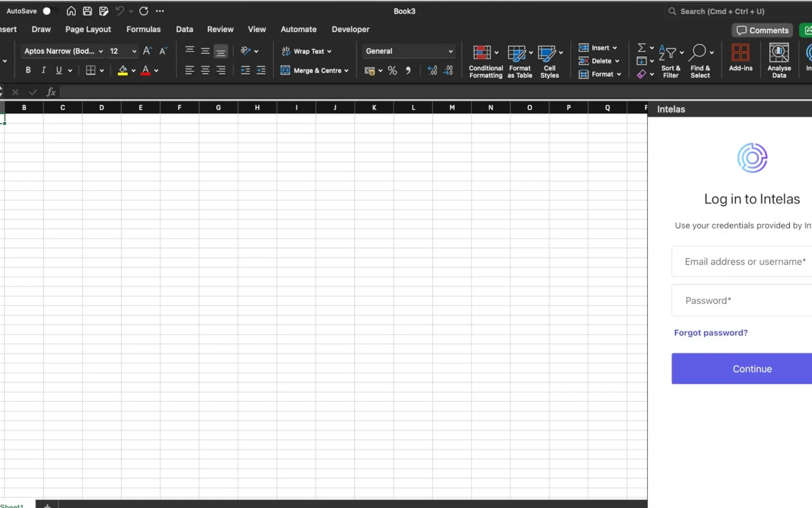Click the Comments button
This screenshot has height=508, width=812.
pyautogui.click(x=762, y=30)
